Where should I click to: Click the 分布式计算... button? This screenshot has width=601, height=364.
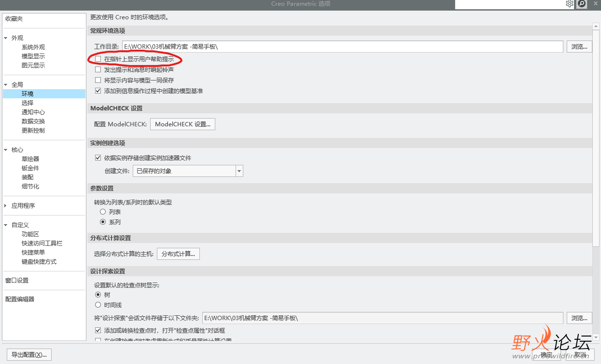click(178, 254)
